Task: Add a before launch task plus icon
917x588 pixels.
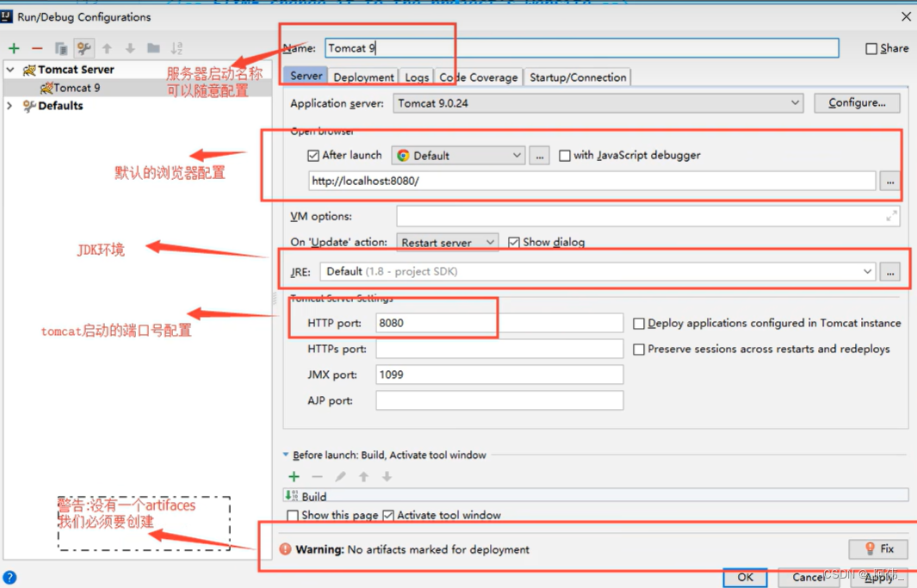Action: [x=294, y=477]
